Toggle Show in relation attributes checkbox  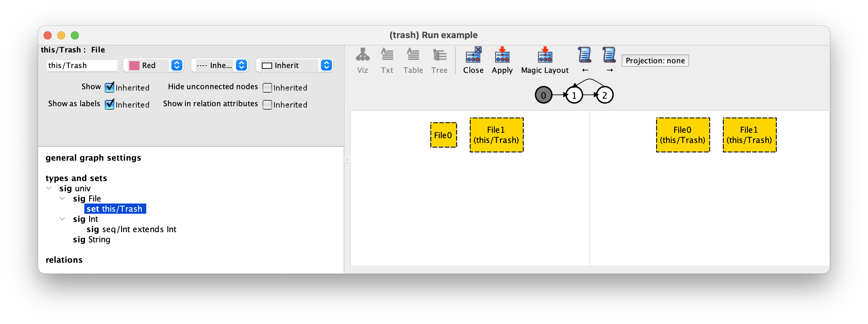267,105
